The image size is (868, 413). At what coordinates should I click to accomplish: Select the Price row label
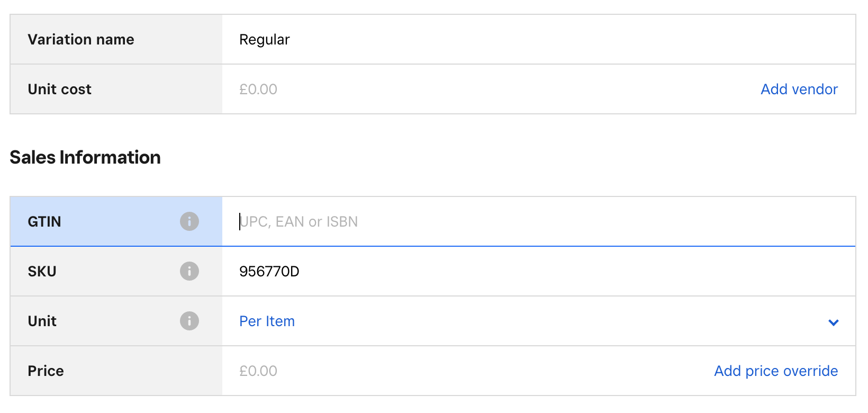(46, 371)
